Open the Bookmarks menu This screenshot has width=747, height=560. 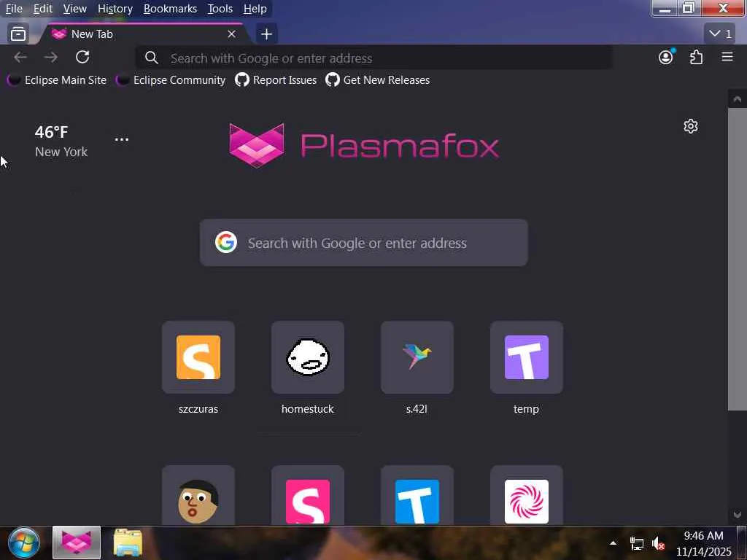coord(170,9)
